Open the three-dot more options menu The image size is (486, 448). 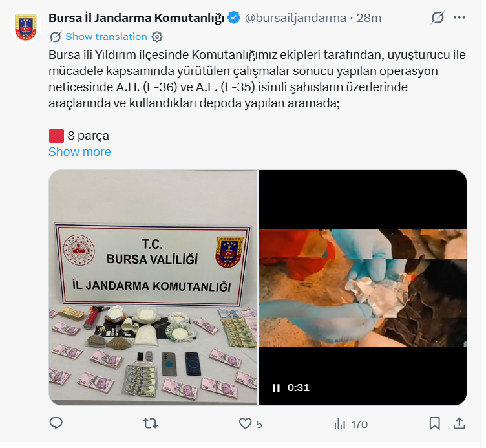[459, 17]
